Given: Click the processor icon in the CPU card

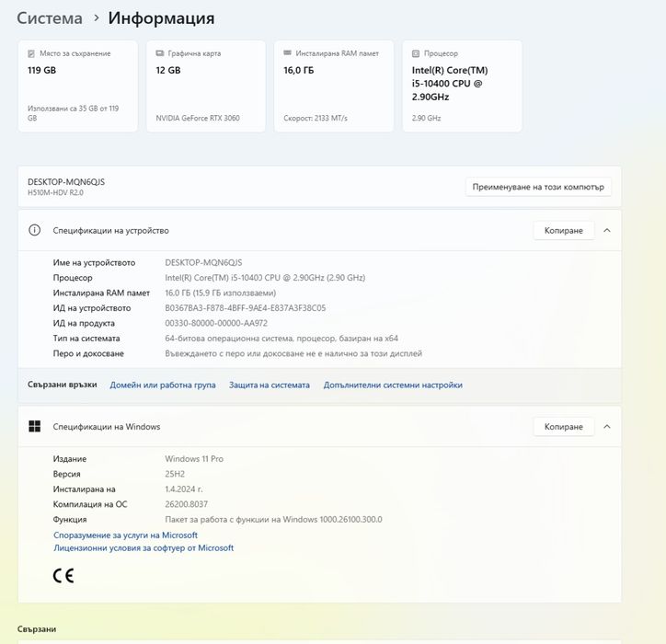Looking at the screenshot, I should (416, 53).
